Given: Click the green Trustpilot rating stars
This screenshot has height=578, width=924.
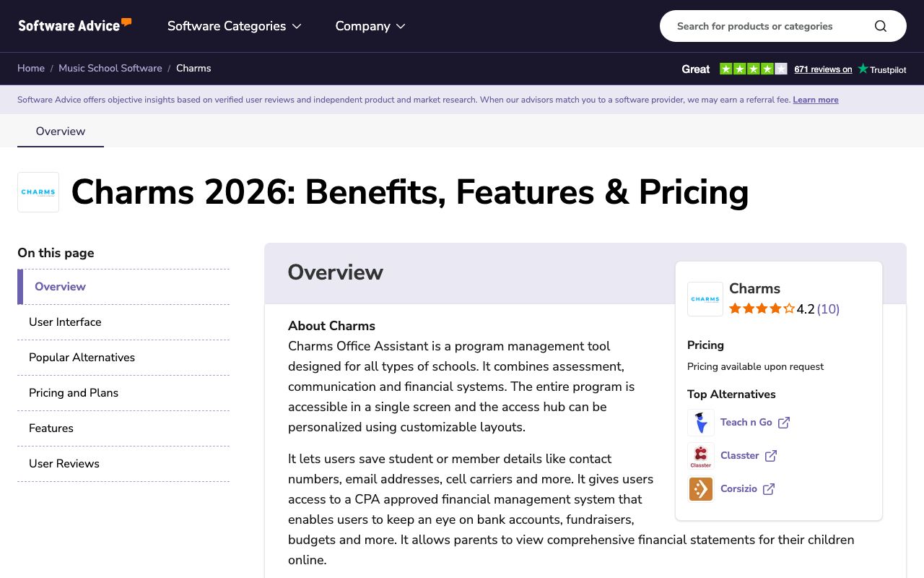Looking at the screenshot, I should (754, 69).
